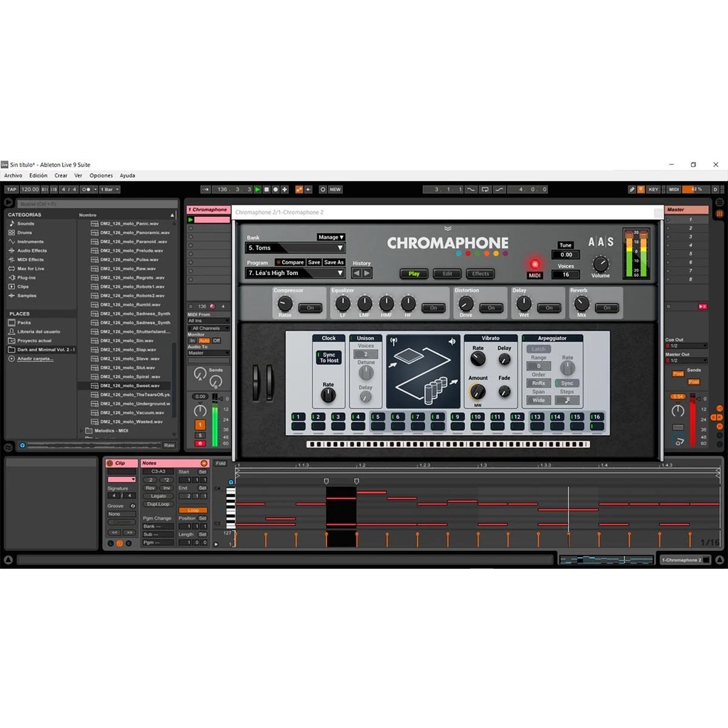Image resolution: width=728 pixels, height=728 pixels.
Task: Open the Sounds category in the browser
Action: [26, 224]
